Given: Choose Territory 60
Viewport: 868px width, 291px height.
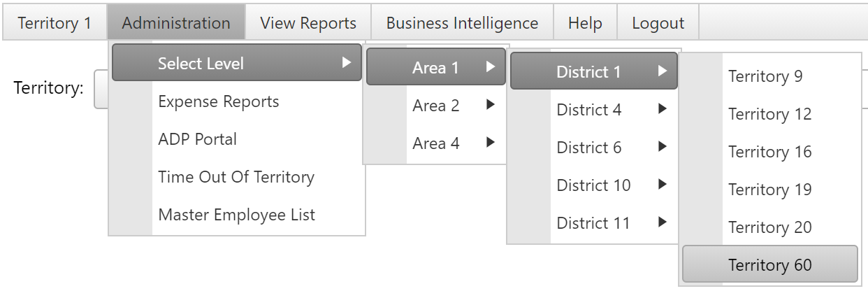Looking at the screenshot, I should pyautogui.click(x=769, y=265).
